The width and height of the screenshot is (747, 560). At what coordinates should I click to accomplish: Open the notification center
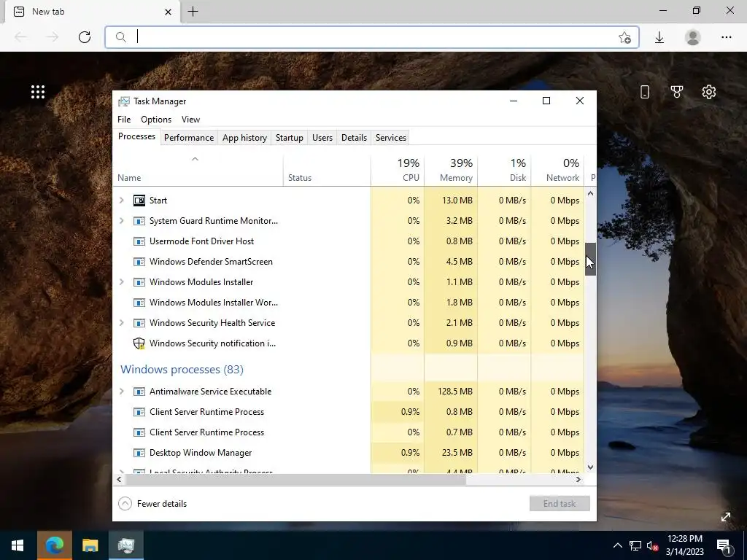coord(724,546)
